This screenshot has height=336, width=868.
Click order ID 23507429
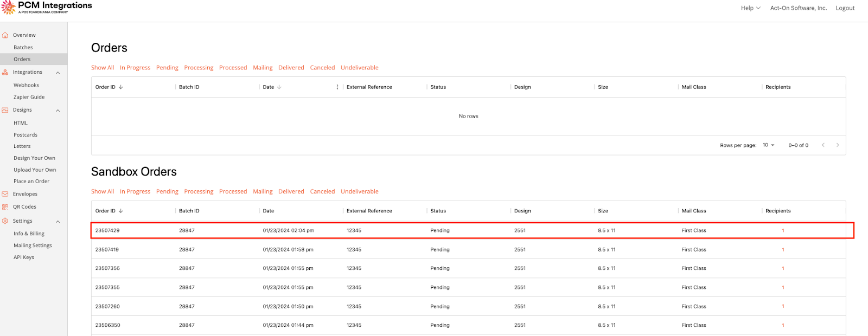point(107,231)
